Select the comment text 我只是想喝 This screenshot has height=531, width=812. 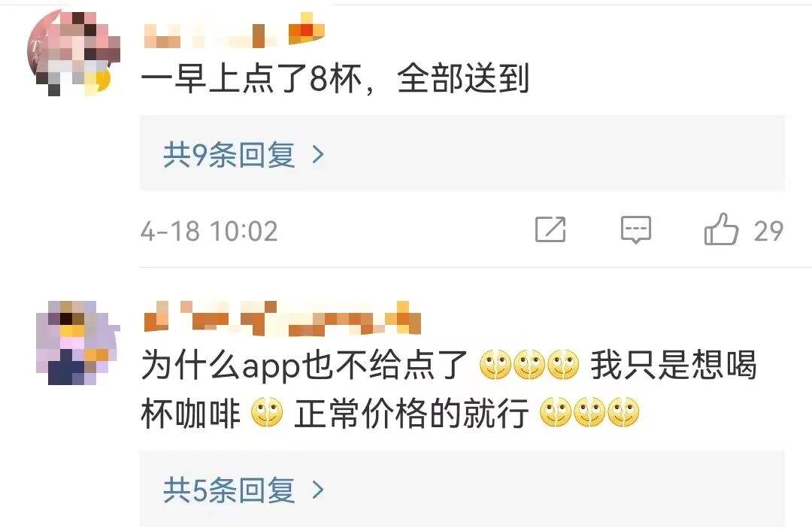(x=674, y=366)
